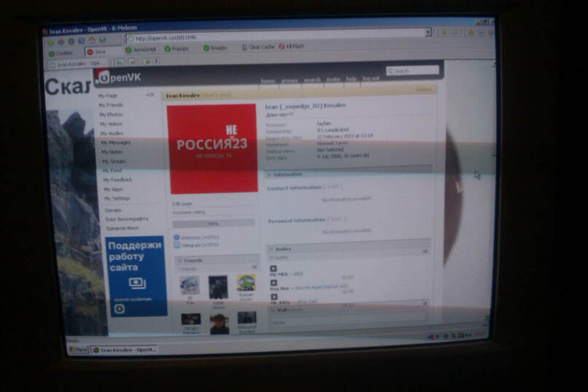
Task: Collapse the Friends section header
Action: [216, 260]
